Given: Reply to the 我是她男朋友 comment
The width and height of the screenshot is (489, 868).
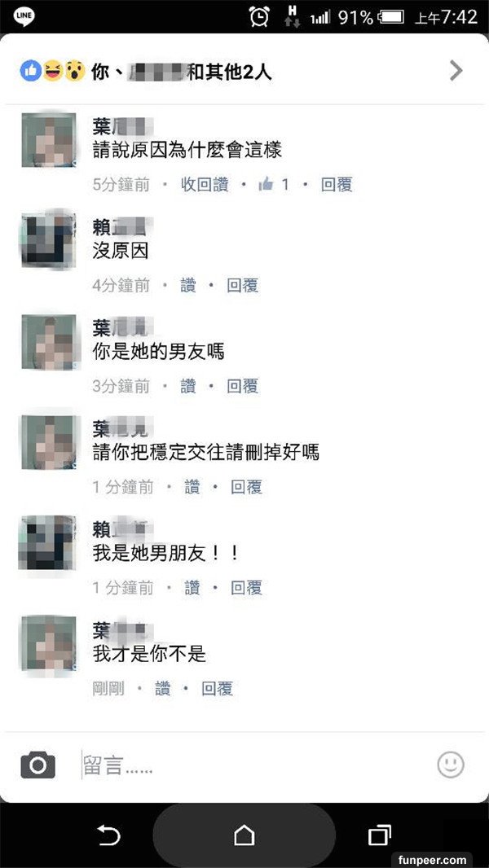Looking at the screenshot, I should 246,588.
